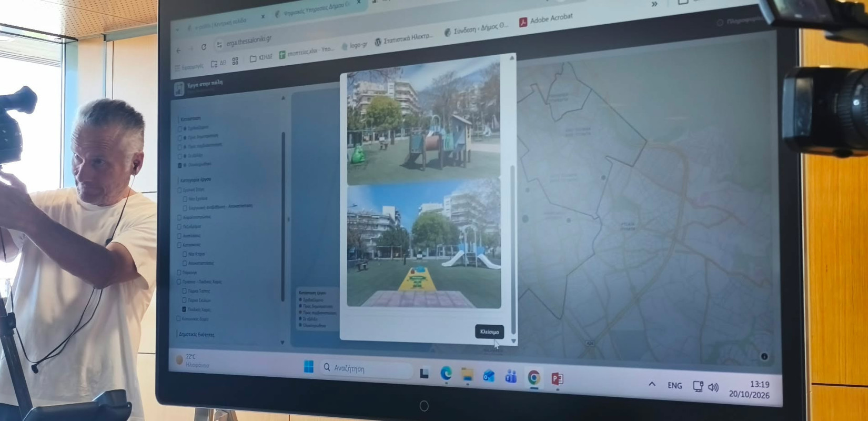This screenshot has height=421, width=868.
Task: Click the volume icon in system tray
Action: point(713,387)
